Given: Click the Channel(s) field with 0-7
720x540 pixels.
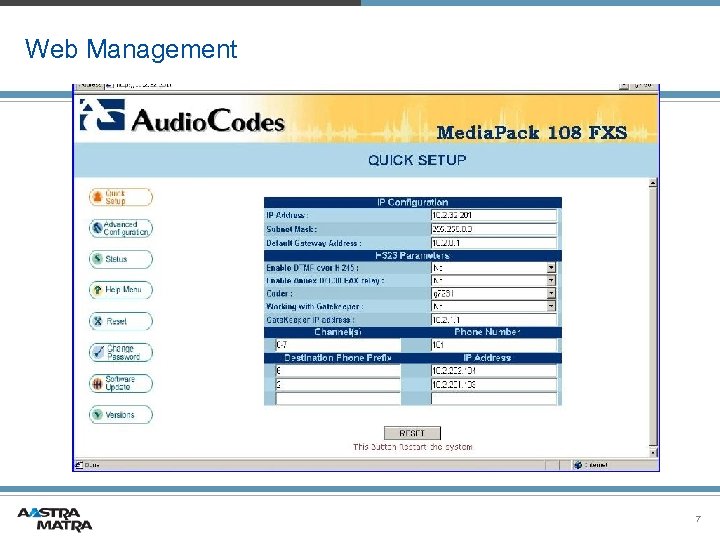Looking at the screenshot, I should coord(338,345).
